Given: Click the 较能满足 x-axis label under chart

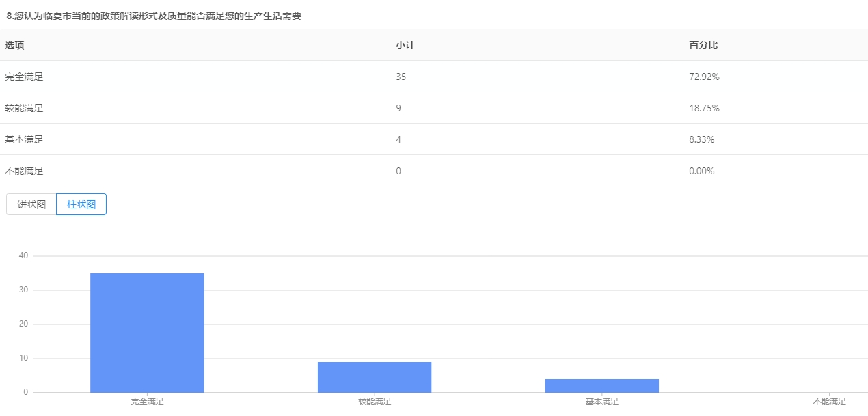Looking at the screenshot, I should point(375,402).
